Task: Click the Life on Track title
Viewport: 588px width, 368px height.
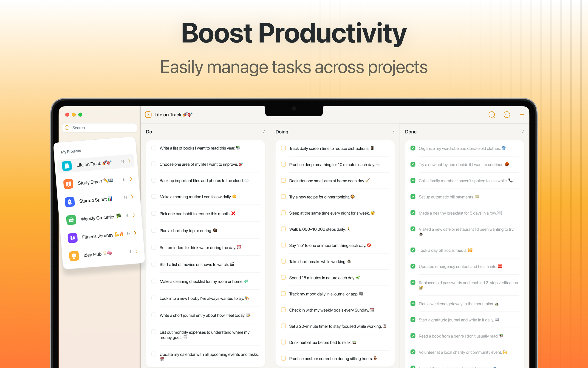Action: (173, 115)
